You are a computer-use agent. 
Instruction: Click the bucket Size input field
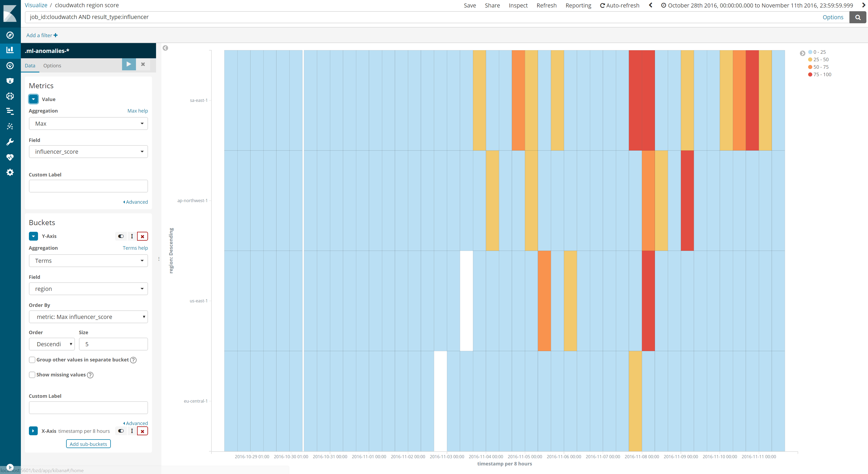click(x=113, y=344)
